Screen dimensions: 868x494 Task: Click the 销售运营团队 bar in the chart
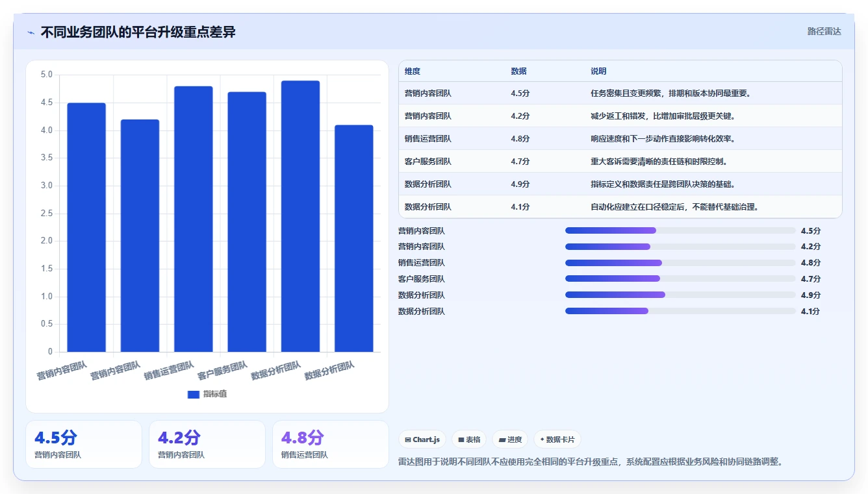pyautogui.click(x=194, y=219)
